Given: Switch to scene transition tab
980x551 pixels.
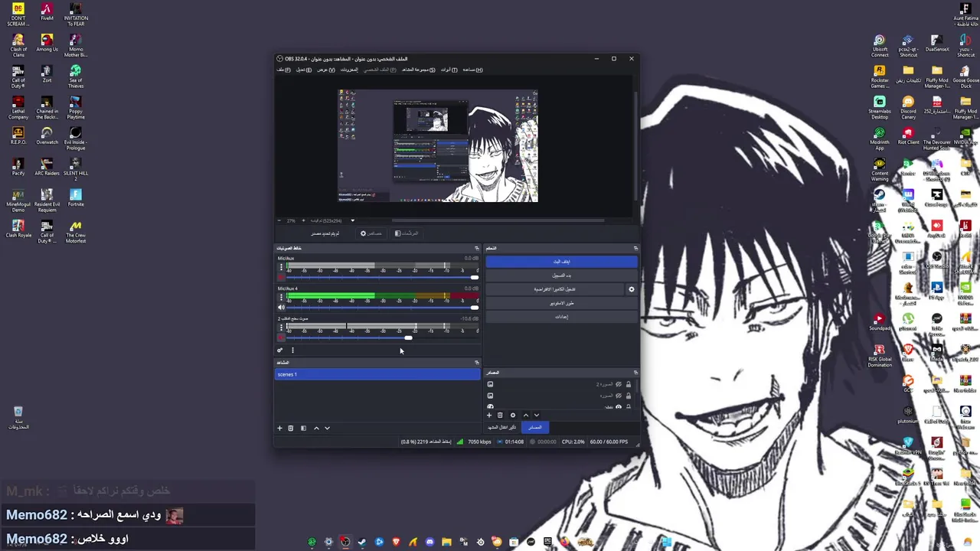Looking at the screenshot, I should tap(502, 427).
